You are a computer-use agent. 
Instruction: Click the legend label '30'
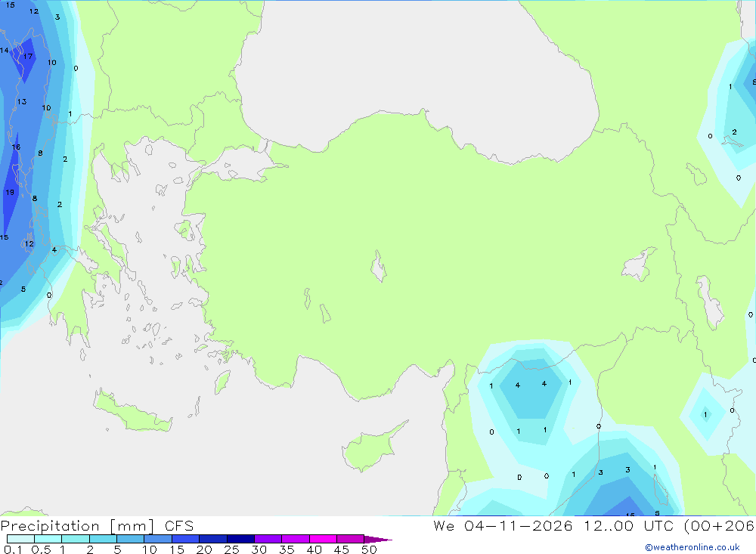(259, 549)
